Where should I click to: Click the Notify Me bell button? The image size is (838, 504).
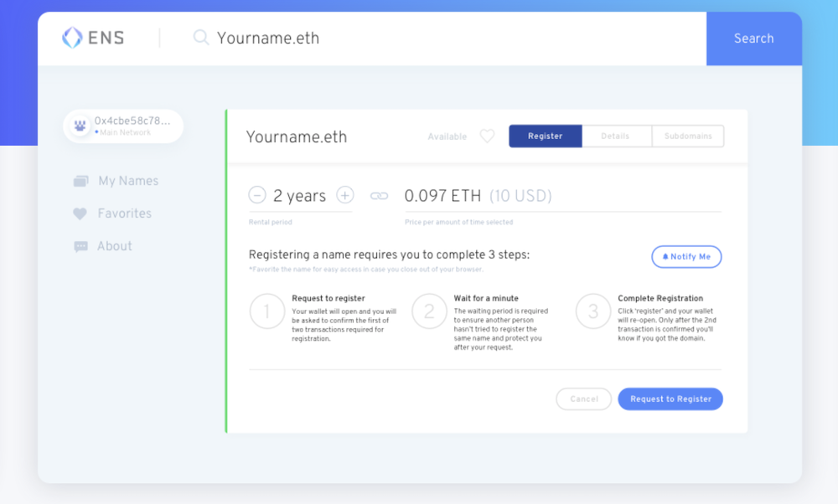pos(686,257)
